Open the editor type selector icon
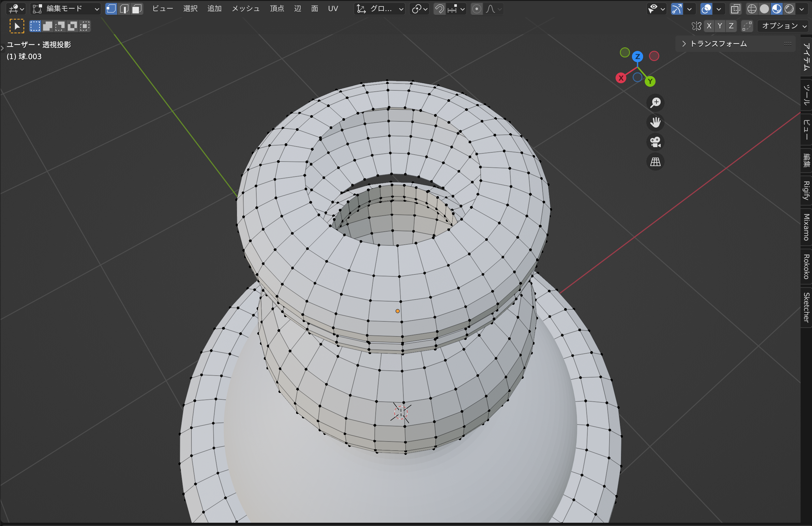The height and width of the screenshot is (526, 812). pos(16,9)
